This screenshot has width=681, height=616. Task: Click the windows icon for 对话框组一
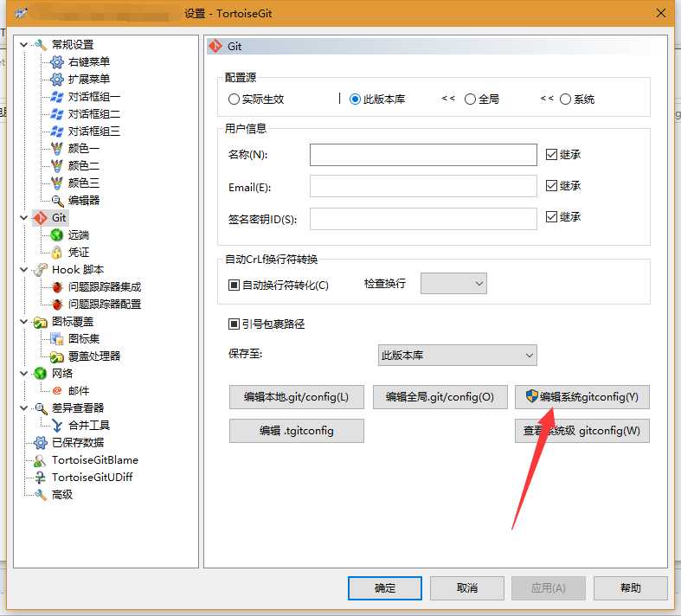(57, 97)
